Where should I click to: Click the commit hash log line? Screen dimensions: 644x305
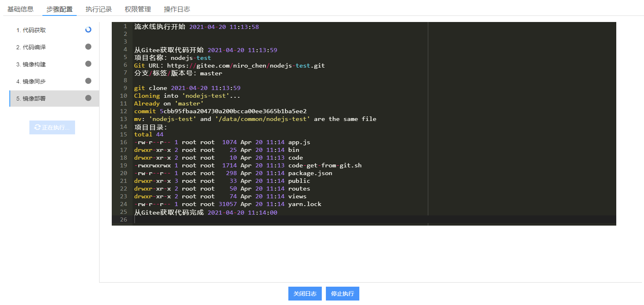(x=220, y=111)
